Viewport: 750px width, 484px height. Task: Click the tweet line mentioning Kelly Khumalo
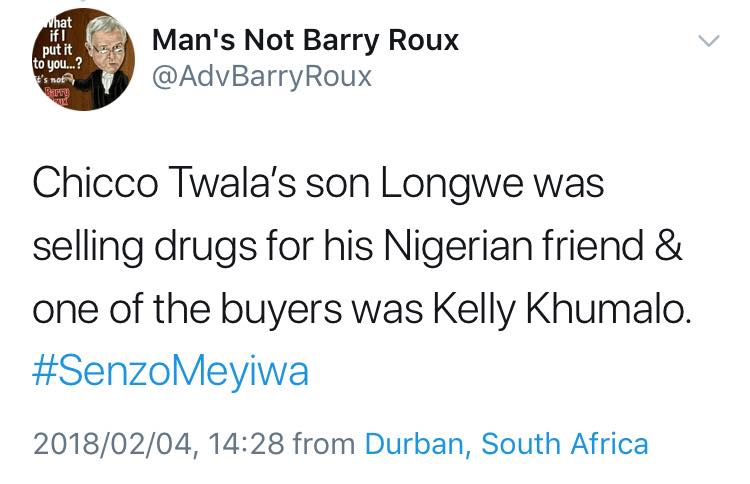pyautogui.click(x=362, y=308)
